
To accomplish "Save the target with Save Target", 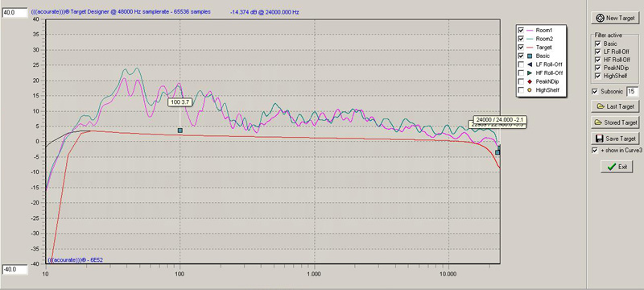I will (x=615, y=139).
